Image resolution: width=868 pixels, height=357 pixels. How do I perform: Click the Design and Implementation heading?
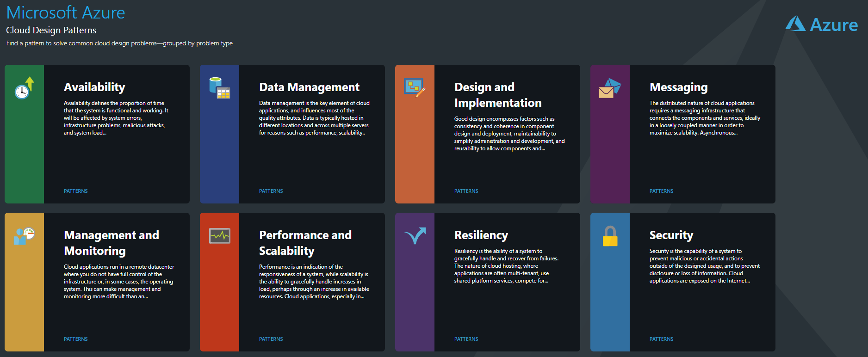(498, 95)
